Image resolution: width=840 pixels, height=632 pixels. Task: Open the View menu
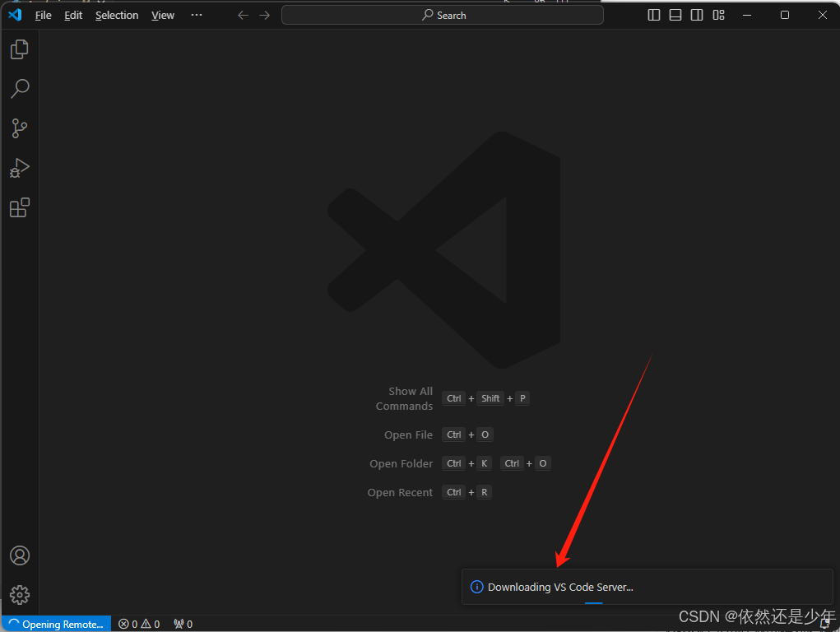coord(163,15)
